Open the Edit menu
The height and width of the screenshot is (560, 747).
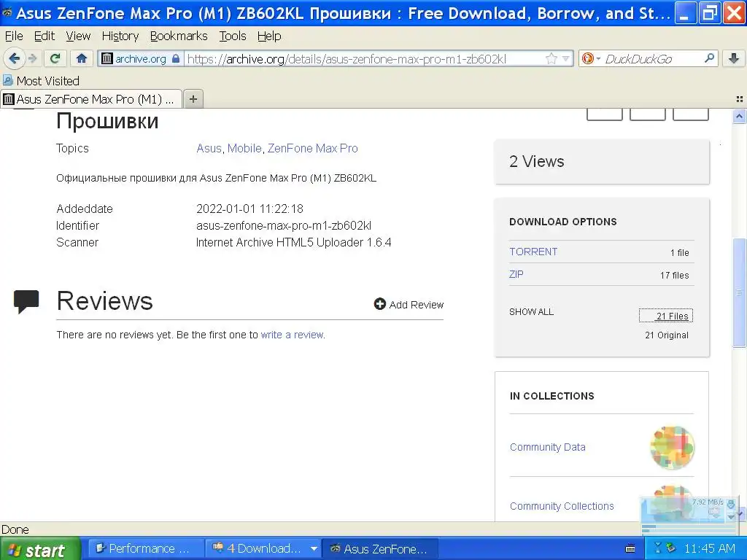(44, 36)
